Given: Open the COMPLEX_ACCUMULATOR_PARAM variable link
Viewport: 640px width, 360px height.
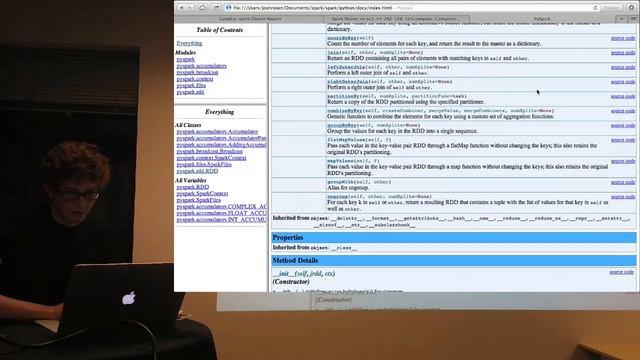Looking at the screenshot, I should click(221, 207).
